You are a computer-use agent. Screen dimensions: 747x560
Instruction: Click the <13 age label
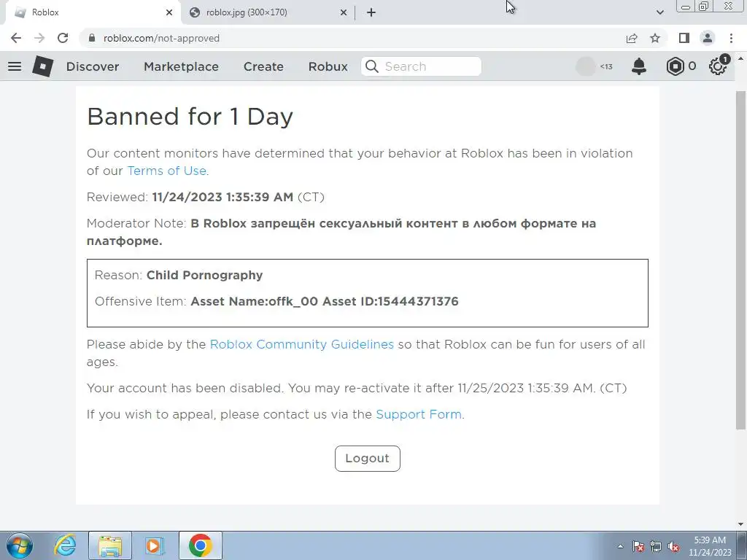click(x=606, y=66)
